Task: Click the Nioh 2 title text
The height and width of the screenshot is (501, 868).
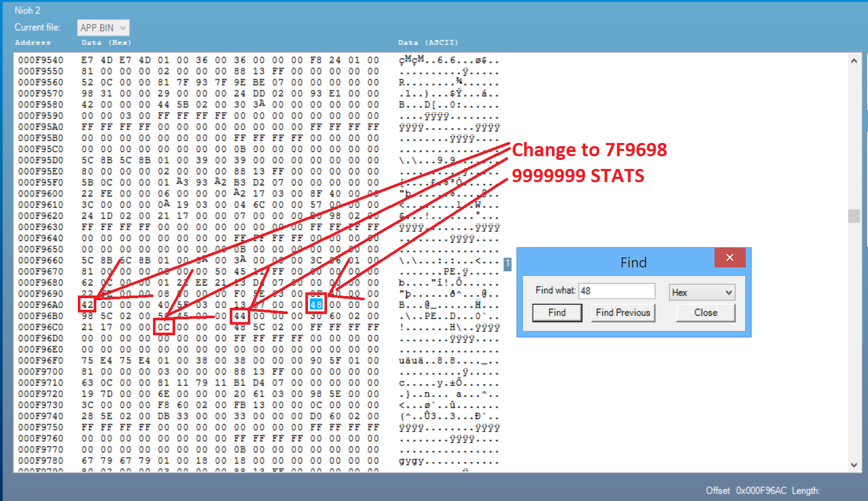Action: tap(27, 10)
